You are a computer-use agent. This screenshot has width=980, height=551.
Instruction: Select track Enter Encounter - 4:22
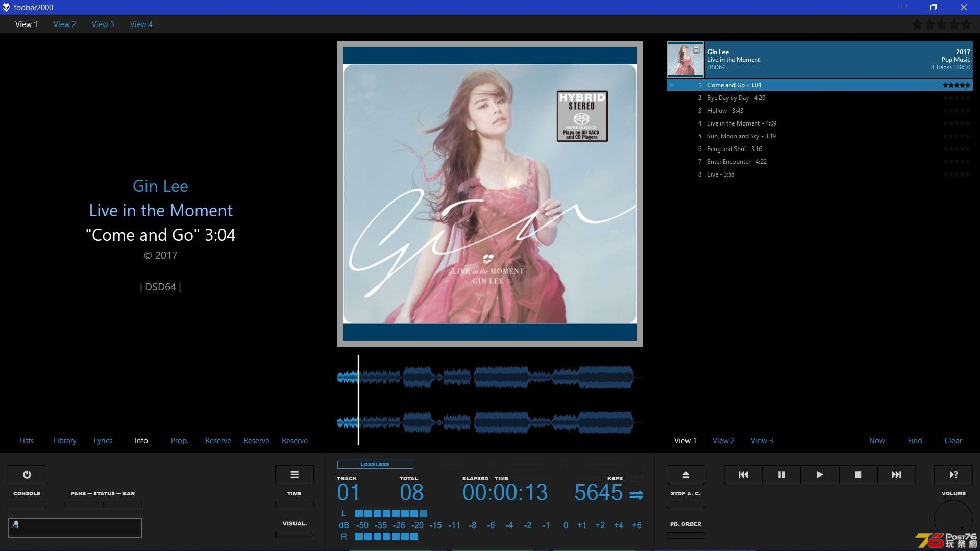pos(819,162)
